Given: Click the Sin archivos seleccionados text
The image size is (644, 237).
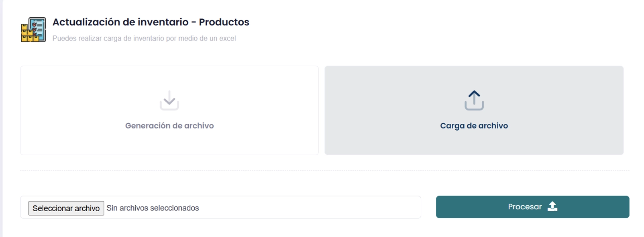Looking at the screenshot, I should click(153, 208).
